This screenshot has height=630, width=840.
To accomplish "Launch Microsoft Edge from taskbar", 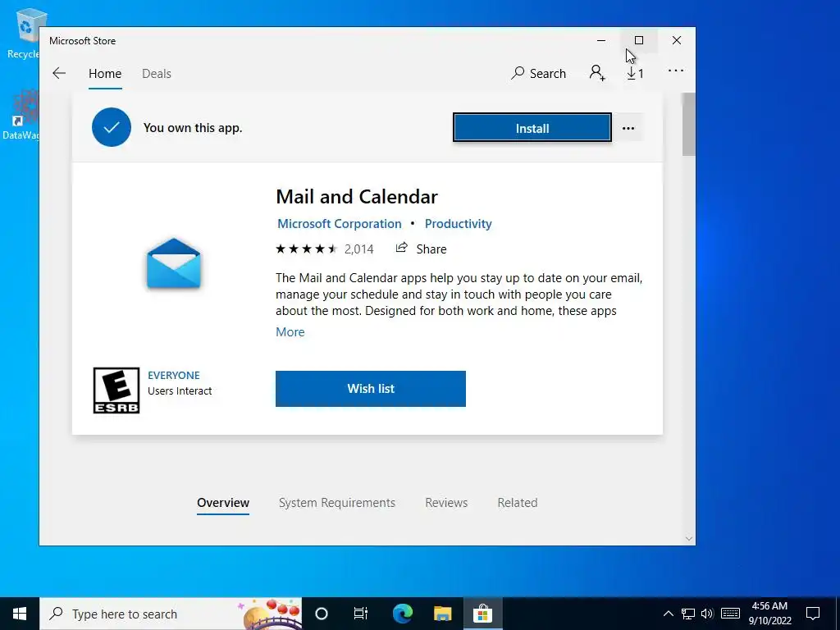I will click(402, 614).
